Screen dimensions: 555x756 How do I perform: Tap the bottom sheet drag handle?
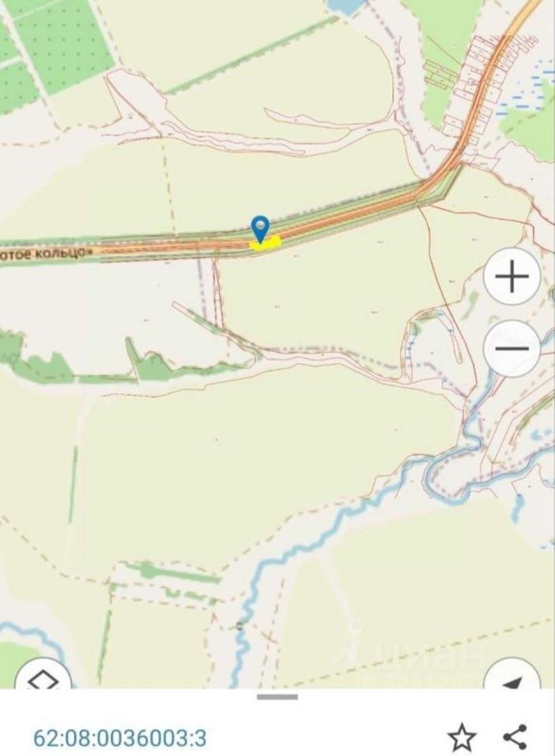[x=277, y=697]
